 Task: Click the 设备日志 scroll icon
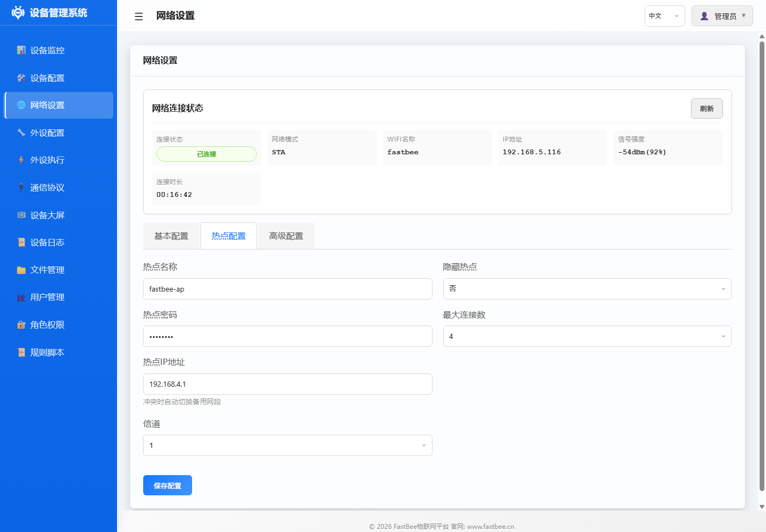[x=21, y=242]
